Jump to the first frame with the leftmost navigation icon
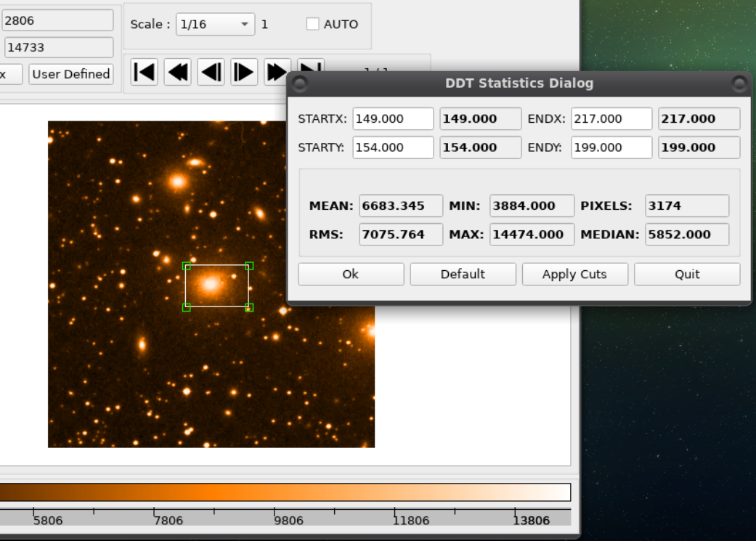The width and height of the screenshot is (756, 541). [143, 72]
